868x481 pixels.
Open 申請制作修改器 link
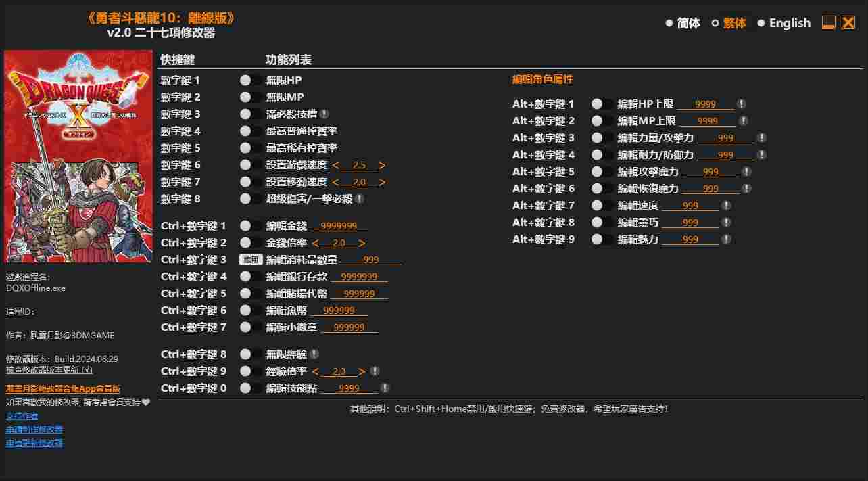(34, 430)
